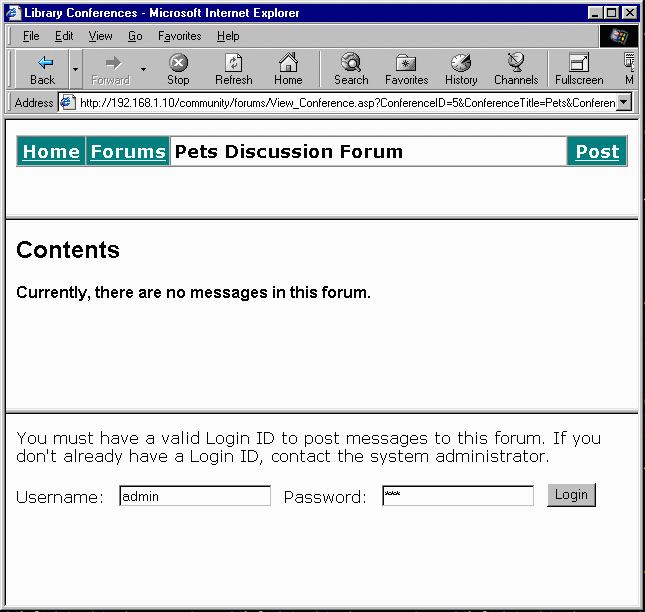The width and height of the screenshot is (645, 612).
Task: Focus the Password input field
Action: (x=458, y=496)
